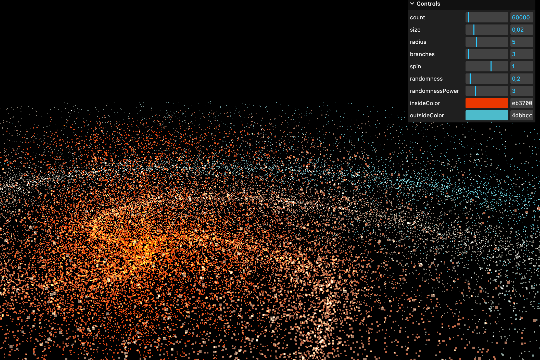Image resolution: width=540 pixels, height=360 pixels.
Task: Open the insideColor orange swatch
Action: pos(487,103)
